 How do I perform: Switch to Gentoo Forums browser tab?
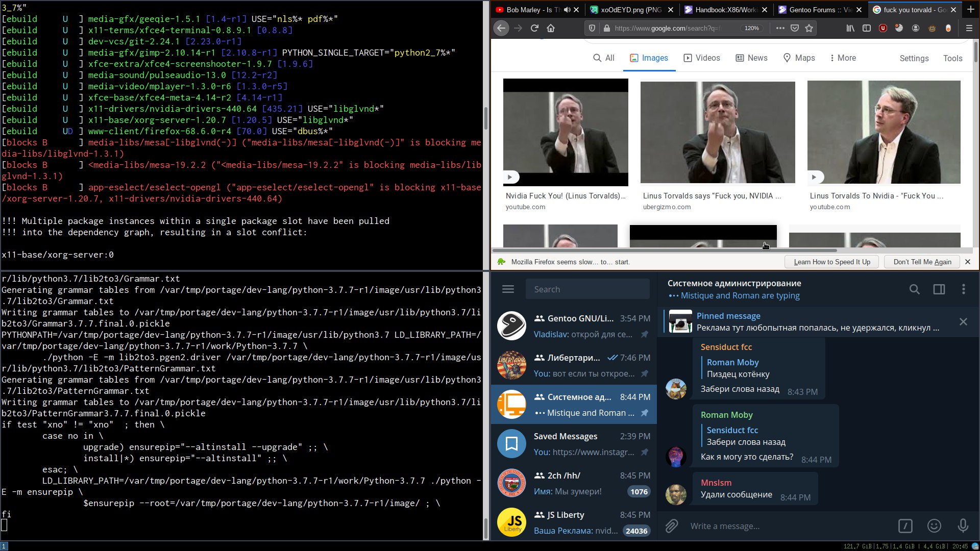816,10
